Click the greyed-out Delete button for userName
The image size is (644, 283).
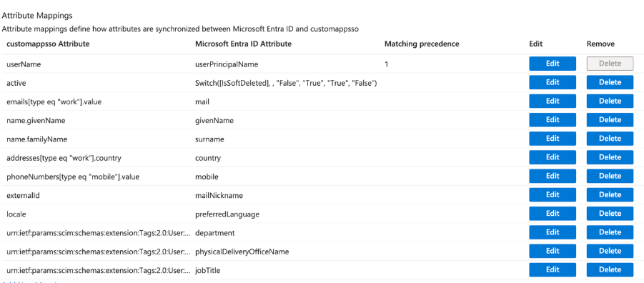610,64
